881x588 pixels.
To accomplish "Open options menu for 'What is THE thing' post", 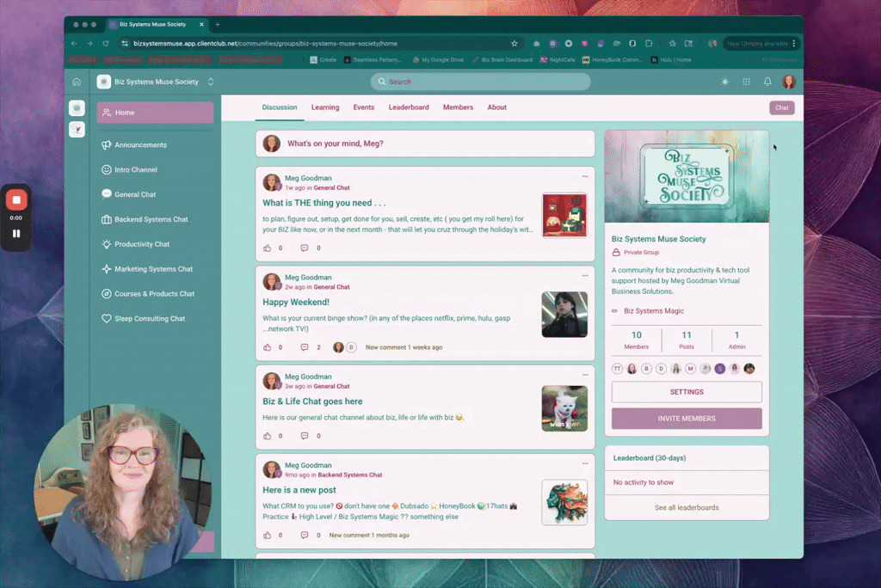I will point(585,176).
